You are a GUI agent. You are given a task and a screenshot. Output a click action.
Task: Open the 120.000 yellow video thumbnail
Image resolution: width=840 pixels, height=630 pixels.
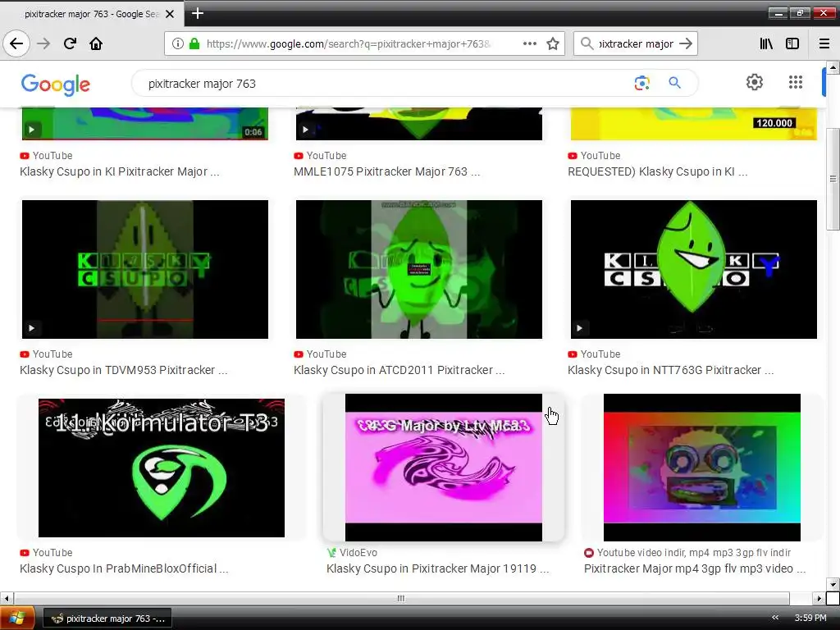[694, 124]
